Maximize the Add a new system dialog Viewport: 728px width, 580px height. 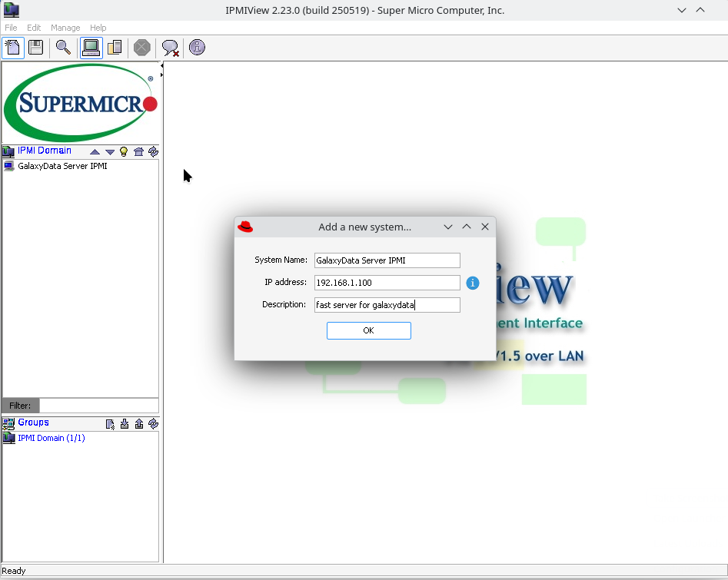[467, 227]
